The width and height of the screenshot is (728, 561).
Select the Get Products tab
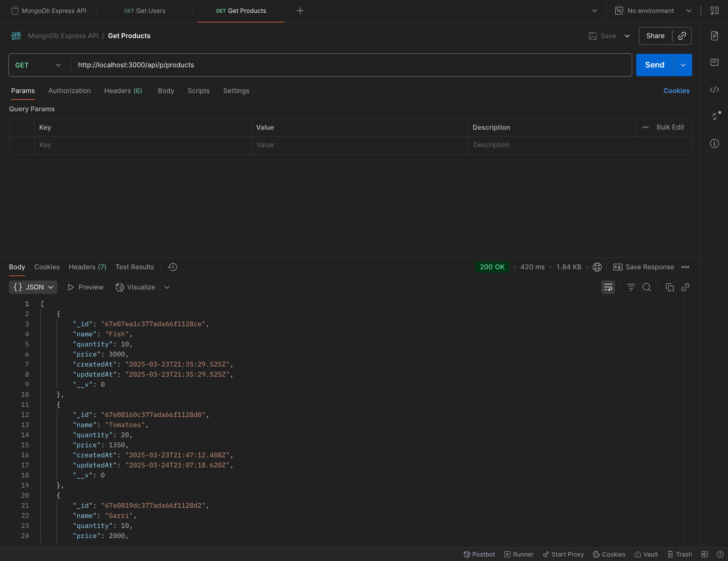tap(241, 11)
